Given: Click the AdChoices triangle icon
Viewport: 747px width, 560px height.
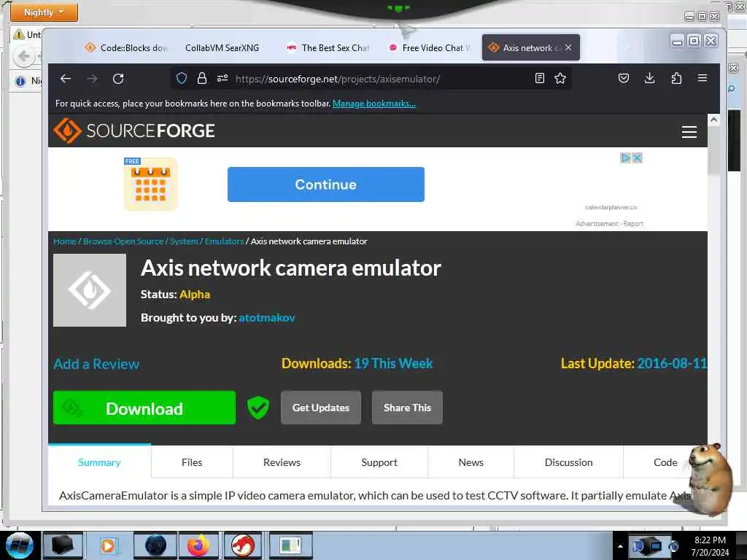Looking at the screenshot, I should (x=625, y=157).
